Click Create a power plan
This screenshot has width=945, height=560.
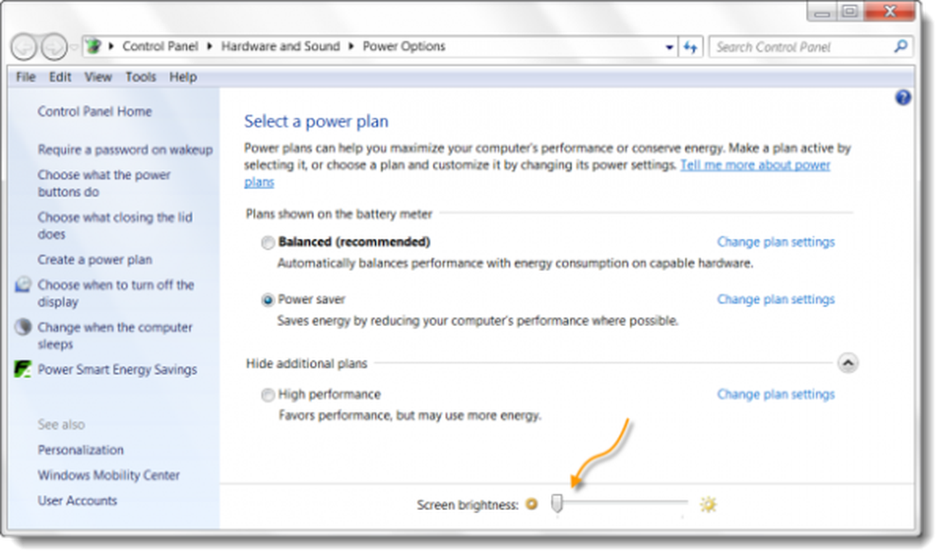tap(94, 260)
